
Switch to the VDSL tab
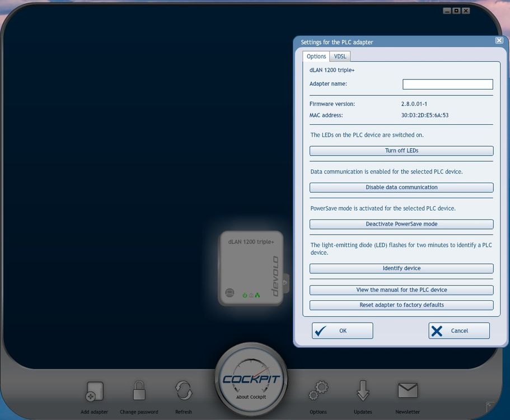coord(340,57)
